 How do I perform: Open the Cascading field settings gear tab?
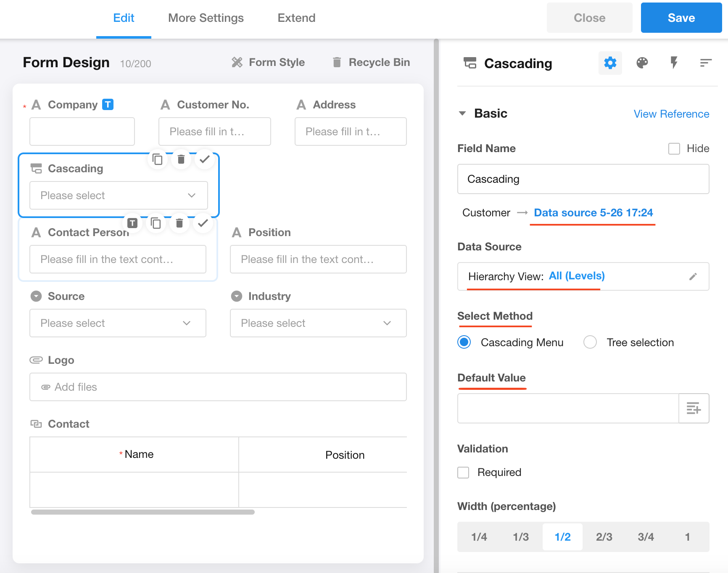tap(610, 63)
